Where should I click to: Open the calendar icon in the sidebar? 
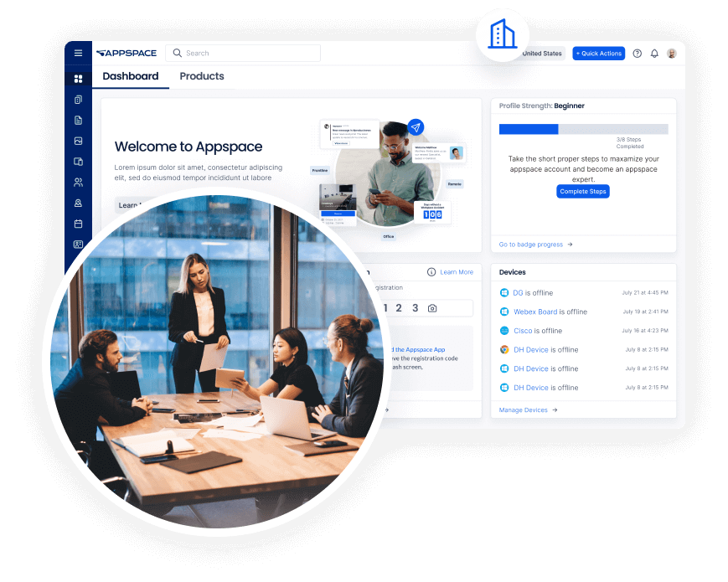(78, 224)
